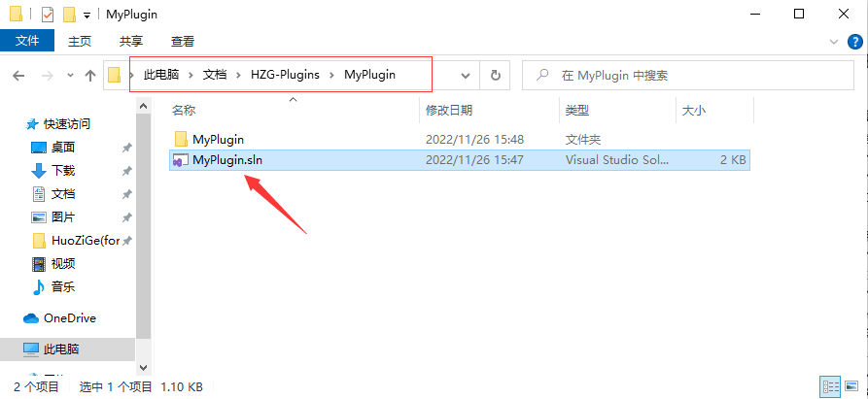Switch to large icons view in status bar
The height and width of the screenshot is (399, 868).
tap(851, 385)
